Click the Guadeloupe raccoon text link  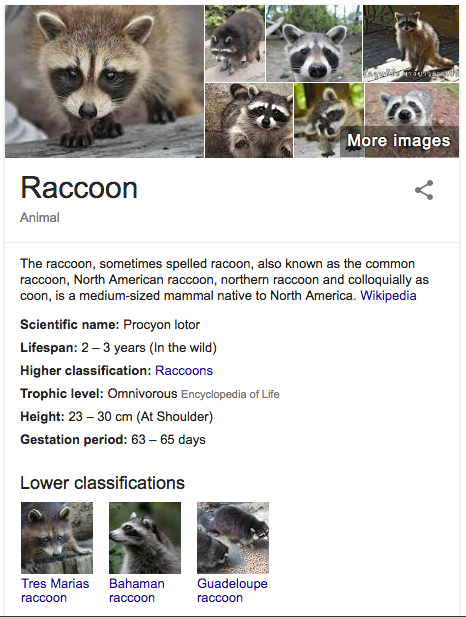pyautogui.click(x=232, y=590)
